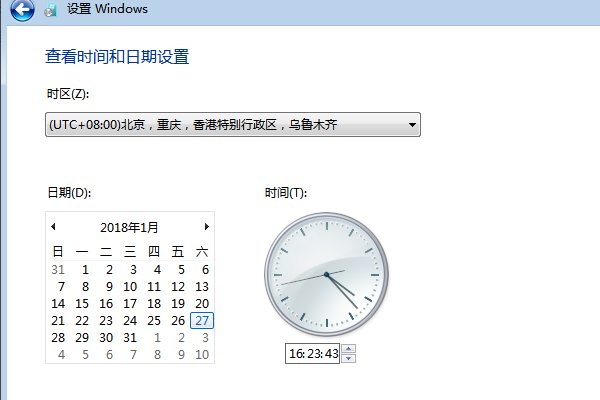Click the 时间(T) label

[x=286, y=193]
